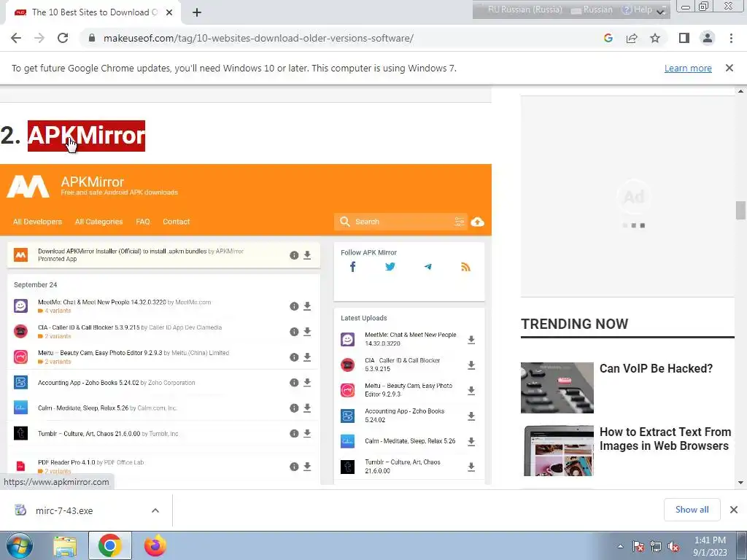The height and width of the screenshot is (560, 747).
Task: Click Latest Uploads download icon for Meitu
Action: point(471,391)
